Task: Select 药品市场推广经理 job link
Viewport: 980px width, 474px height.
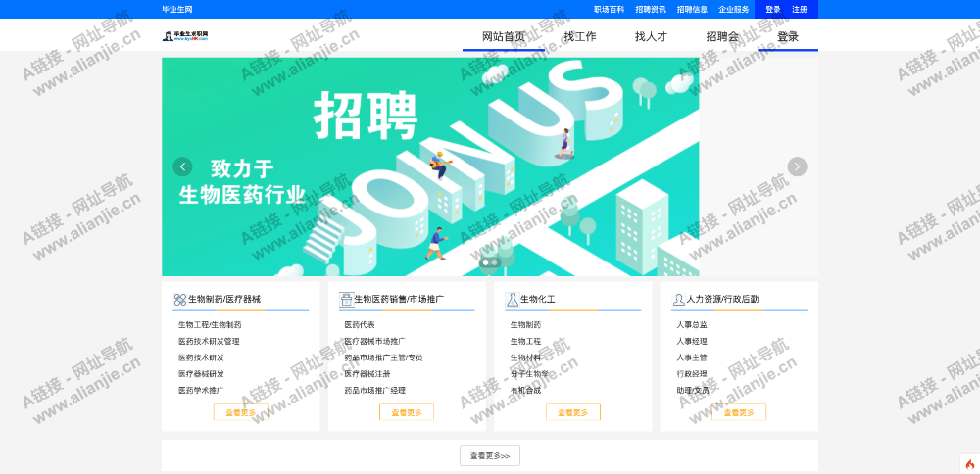Action: (375, 391)
